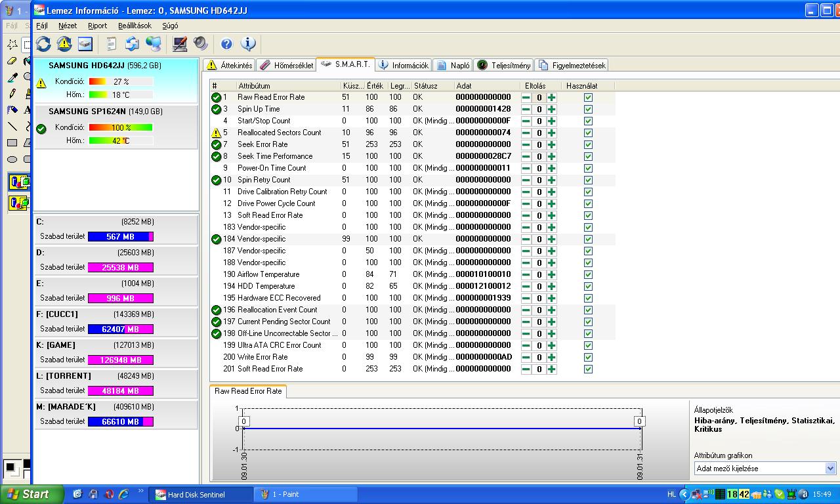The width and height of the screenshot is (840, 504).
Task: Click the blue-arrows send report toolbar icon
Action: coord(133,44)
